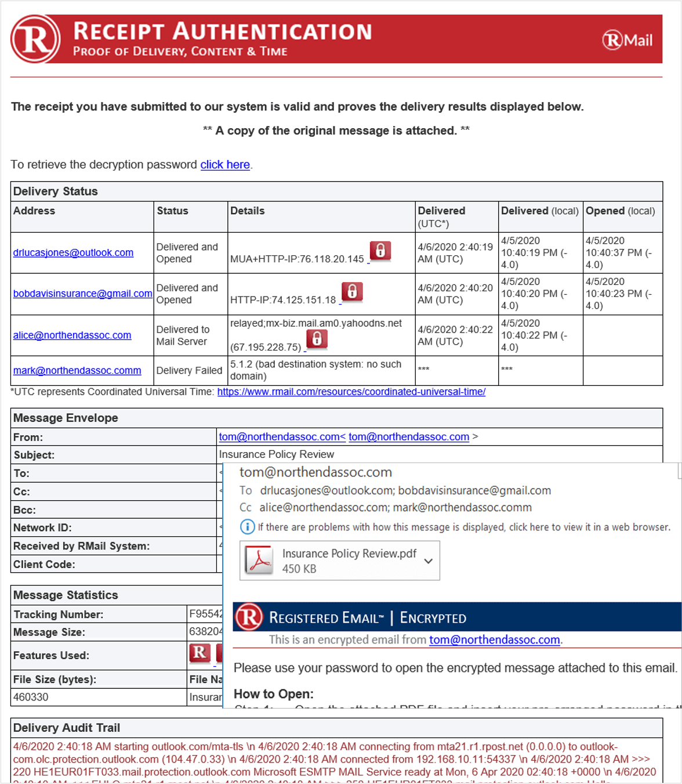Click the R icon in Features Used row
Image resolution: width=682 pixels, height=784 pixels.
click(x=199, y=653)
